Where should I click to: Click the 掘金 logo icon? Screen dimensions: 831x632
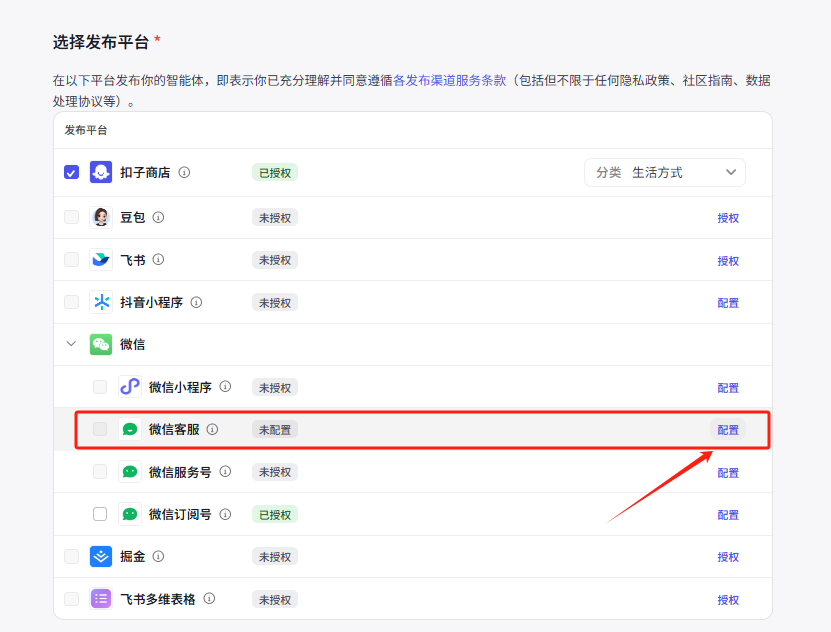[x=101, y=556]
